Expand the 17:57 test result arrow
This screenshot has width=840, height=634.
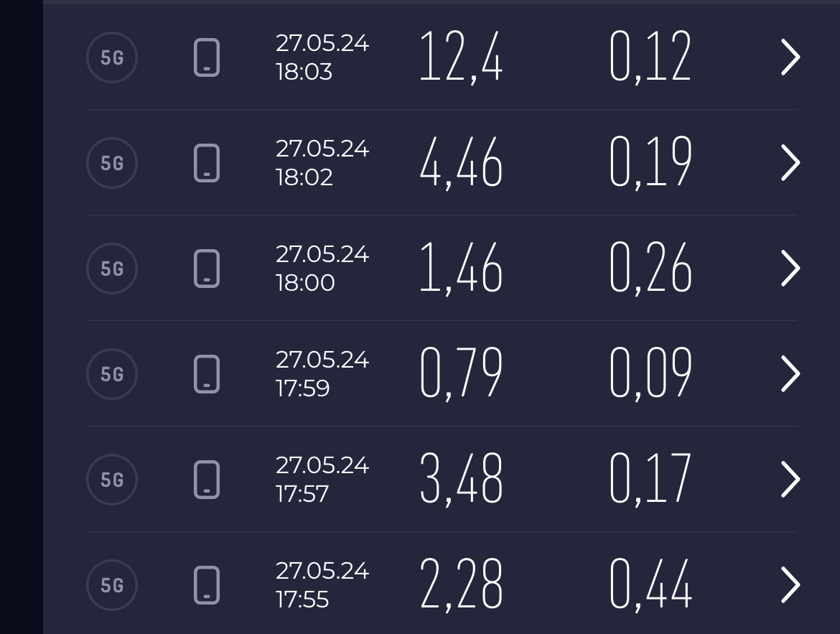click(790, 480)
